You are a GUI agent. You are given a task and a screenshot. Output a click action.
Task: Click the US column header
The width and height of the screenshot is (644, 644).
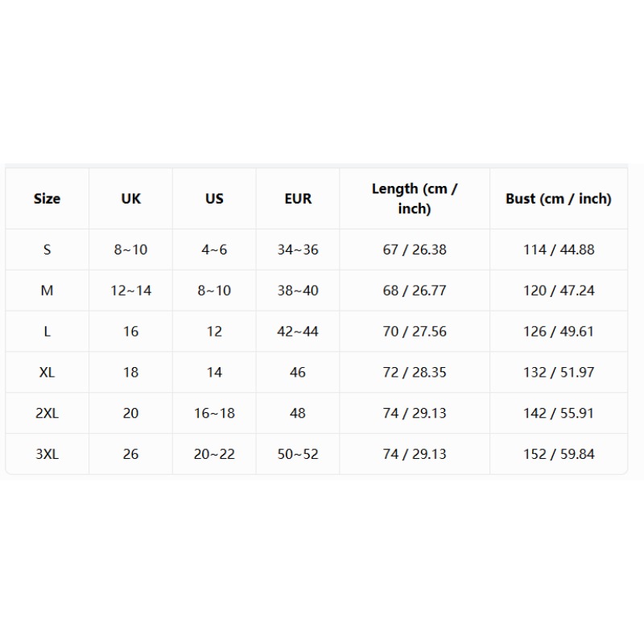(x=214, y=199)
